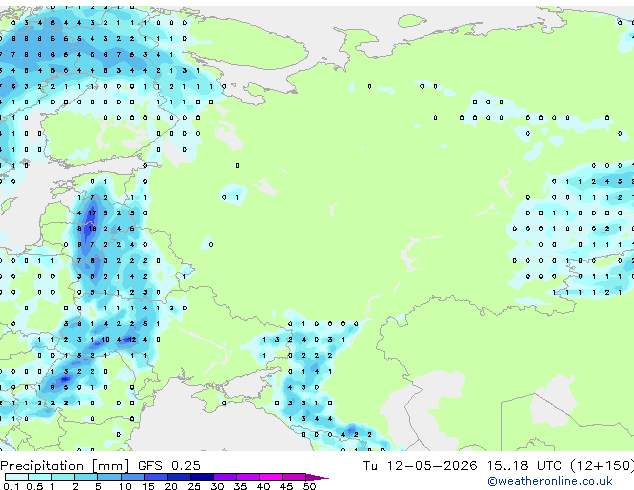The width and height of the screenshot is (634, 490).
Task: Click the 2–5 mm legend swatch
Action: pos(86,477)
